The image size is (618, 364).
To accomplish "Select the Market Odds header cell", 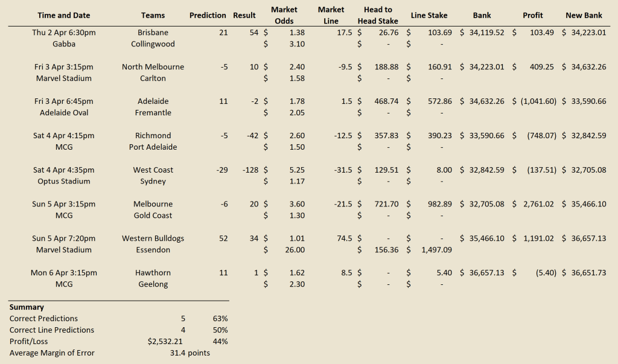I will pos(284,15).
